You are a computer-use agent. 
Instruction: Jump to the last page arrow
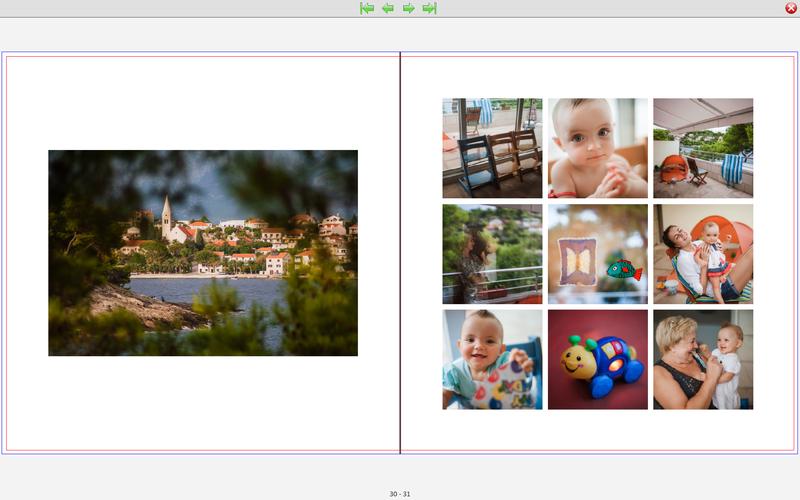(x=429, y=8)
